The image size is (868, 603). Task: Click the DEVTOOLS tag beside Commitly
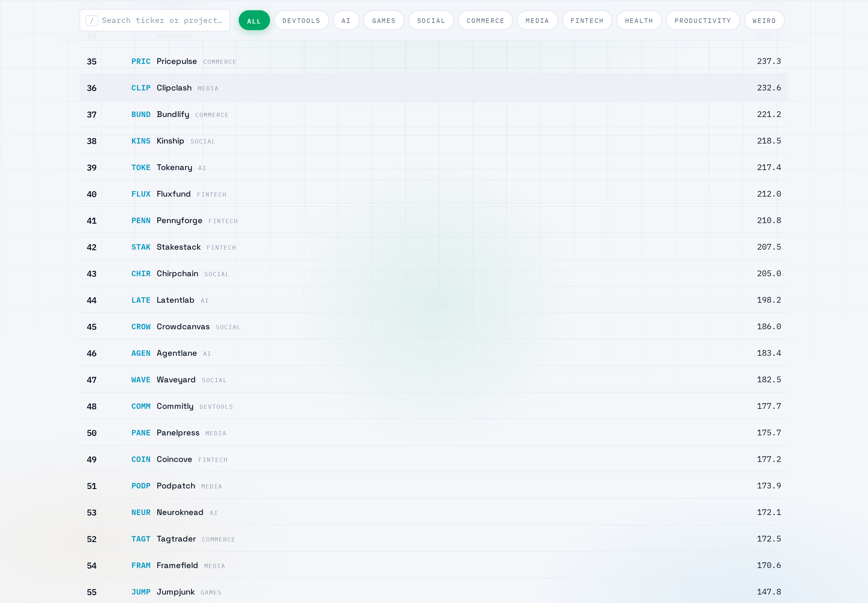tap(216, 407)
